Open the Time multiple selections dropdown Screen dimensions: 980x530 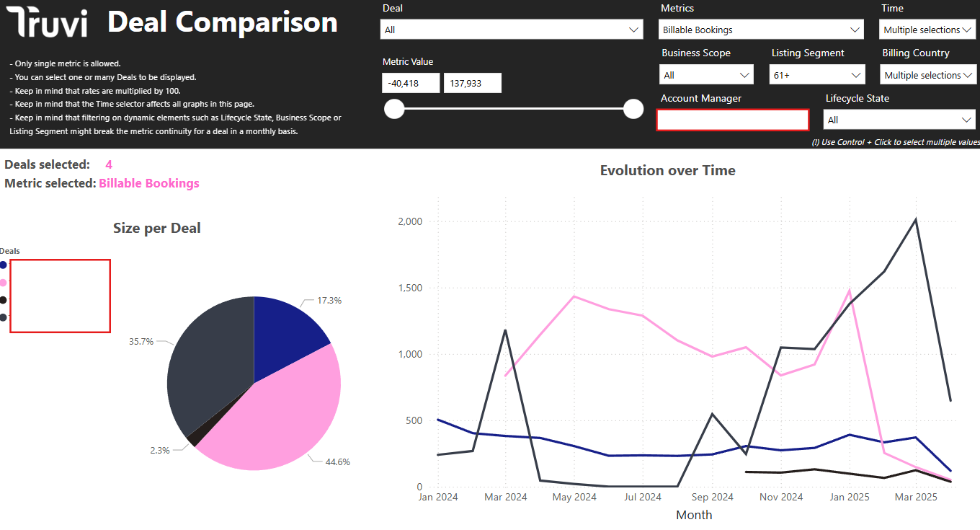click(927, 30)
